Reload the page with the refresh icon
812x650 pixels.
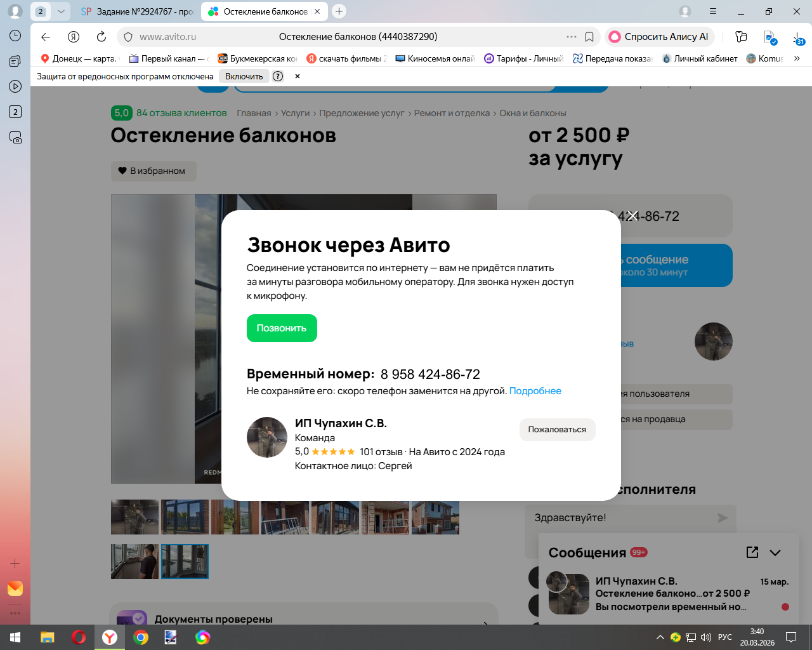(101, 37)
